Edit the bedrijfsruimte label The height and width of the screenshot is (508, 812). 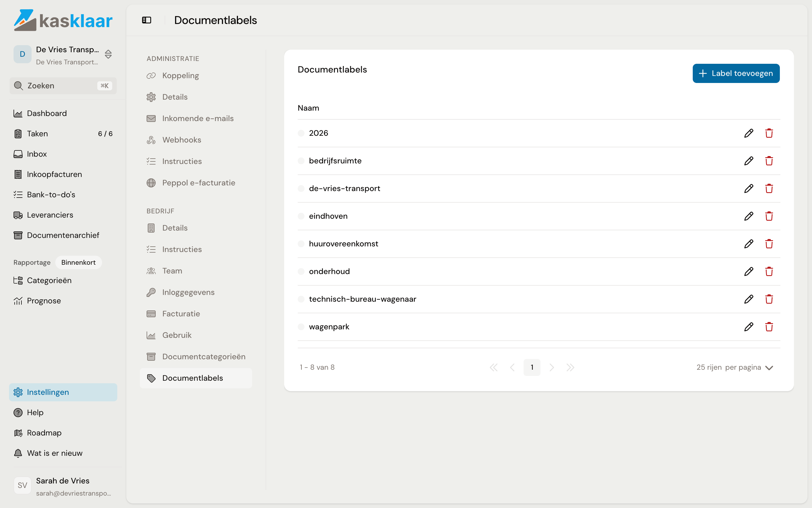749,161
